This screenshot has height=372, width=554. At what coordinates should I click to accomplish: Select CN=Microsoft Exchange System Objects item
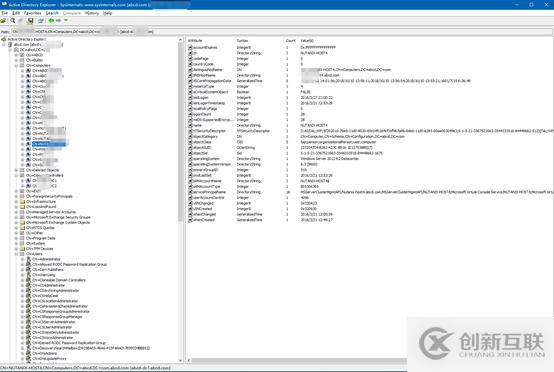tap(58, 223)
